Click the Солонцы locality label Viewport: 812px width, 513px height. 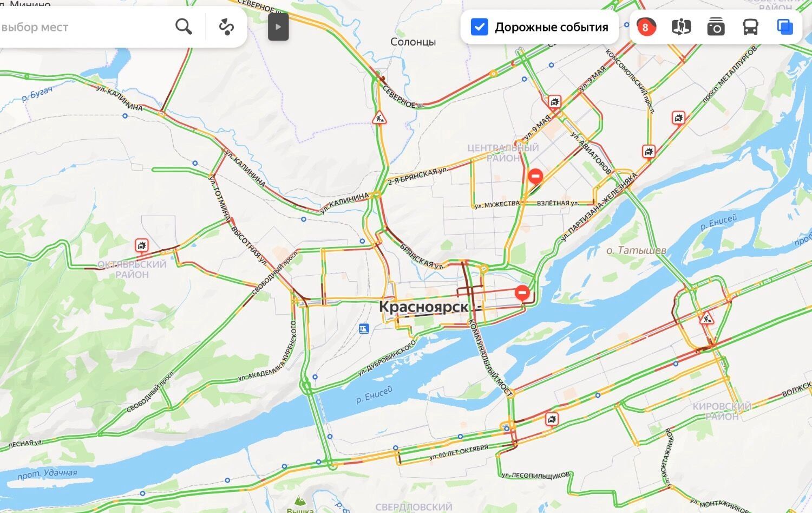tap(413, 42)
